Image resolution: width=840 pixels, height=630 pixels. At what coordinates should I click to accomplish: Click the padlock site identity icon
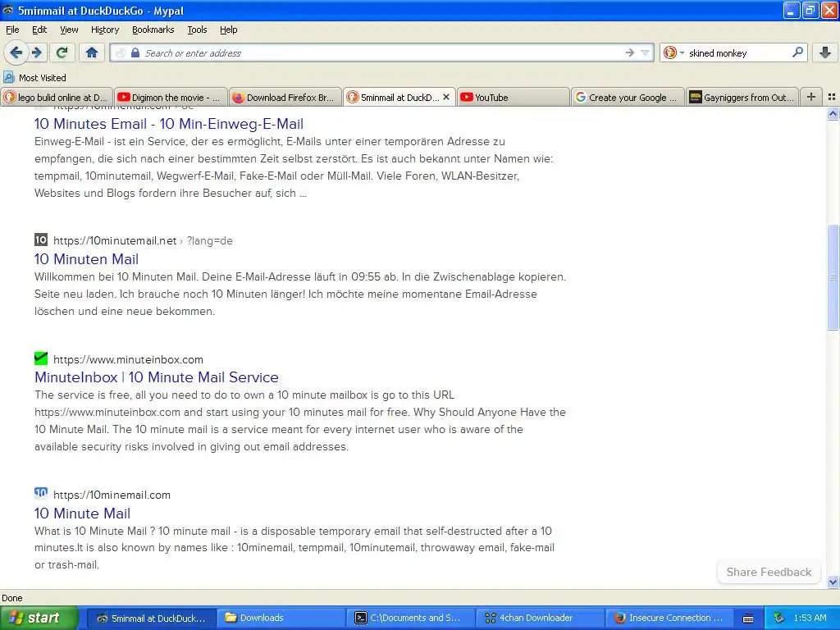135,52
